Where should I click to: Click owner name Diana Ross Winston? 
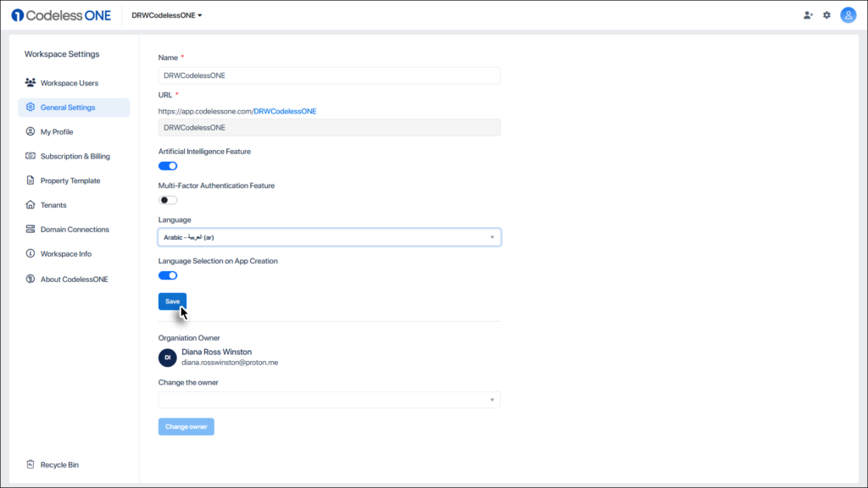pyautogui.click(x=216, y=352)
